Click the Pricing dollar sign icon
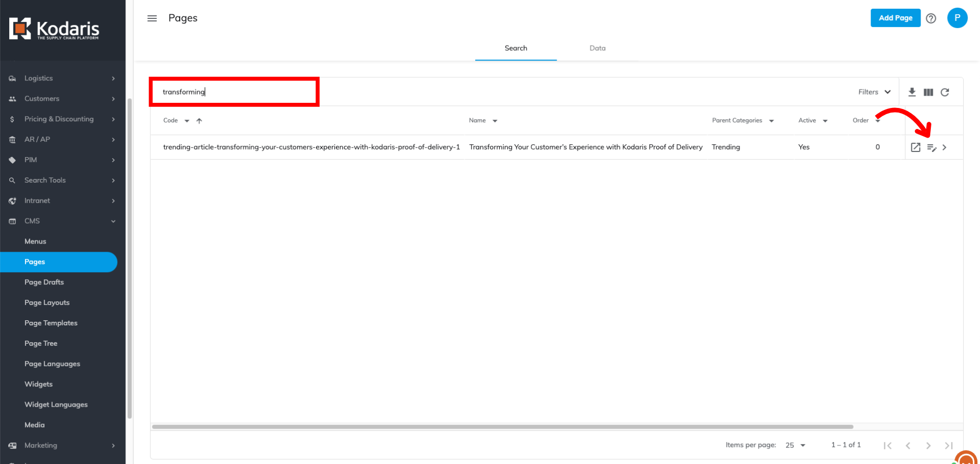The width and height of the screenshot is (980, 464). [x=12, y=119]
